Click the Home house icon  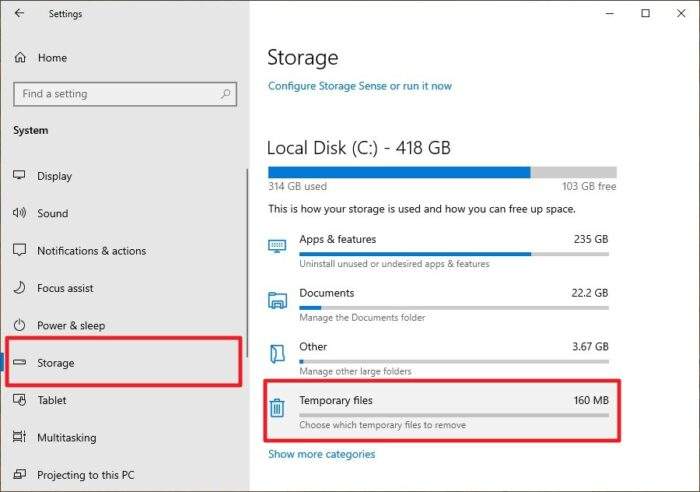point(20,58)
